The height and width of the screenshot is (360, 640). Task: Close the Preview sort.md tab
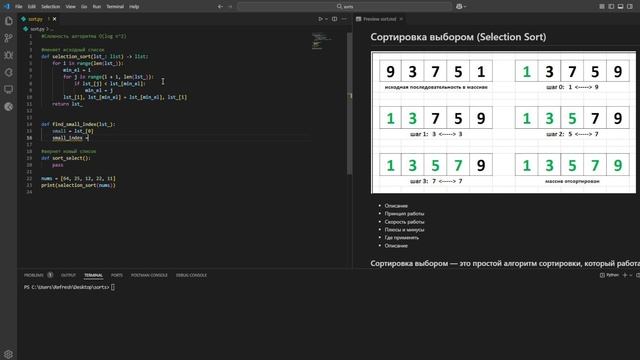(x=401, y=19)
